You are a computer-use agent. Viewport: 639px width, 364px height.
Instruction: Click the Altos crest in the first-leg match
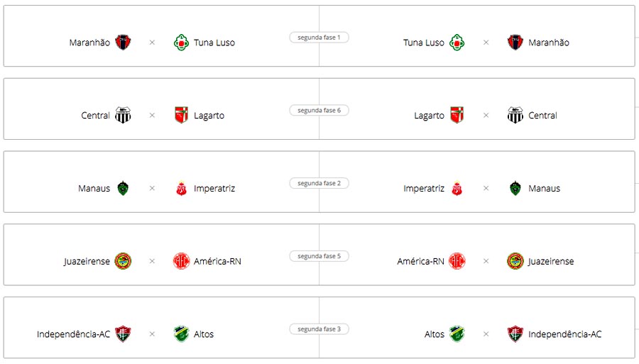[x=181, y=334]
